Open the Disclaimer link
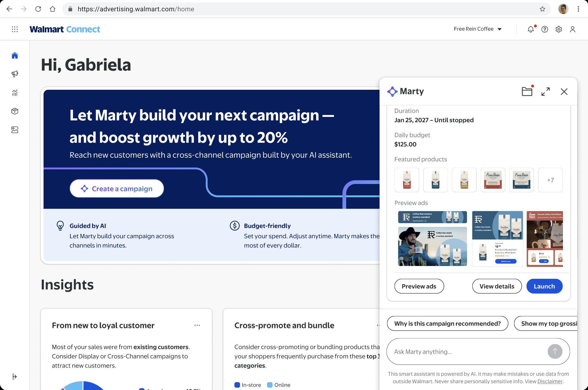Viewport: 588px width, 390px height. [x=550, y=381]
